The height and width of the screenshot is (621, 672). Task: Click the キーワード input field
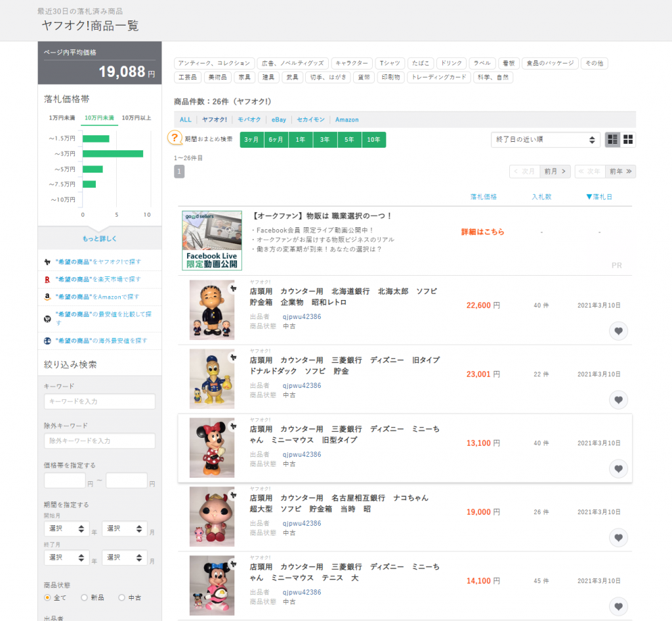(x=100, y=401)
